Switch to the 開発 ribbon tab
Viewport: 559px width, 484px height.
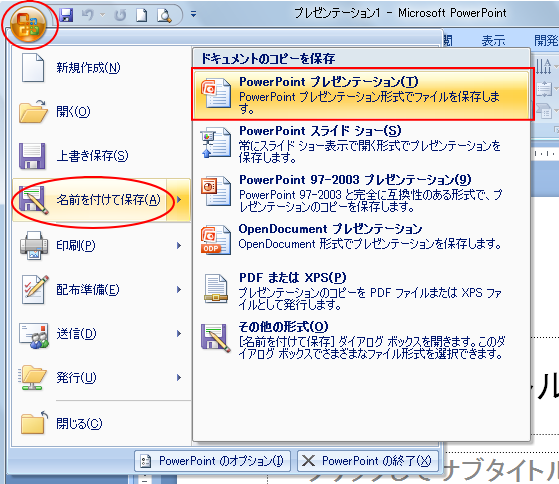(x=546, y=40)
